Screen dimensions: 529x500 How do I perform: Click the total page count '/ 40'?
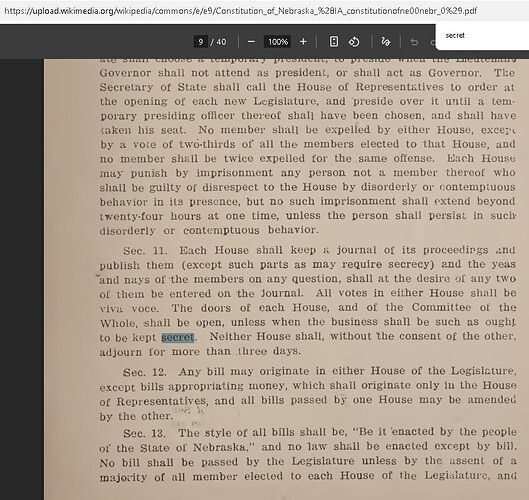(218, 42)
